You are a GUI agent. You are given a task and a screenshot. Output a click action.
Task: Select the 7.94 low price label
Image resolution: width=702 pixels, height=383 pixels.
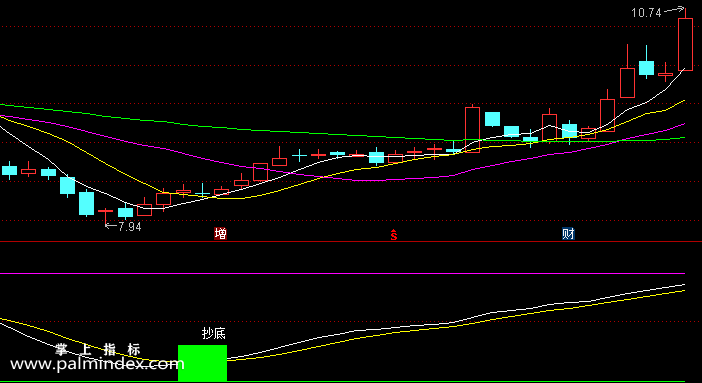tap(130, 227)
